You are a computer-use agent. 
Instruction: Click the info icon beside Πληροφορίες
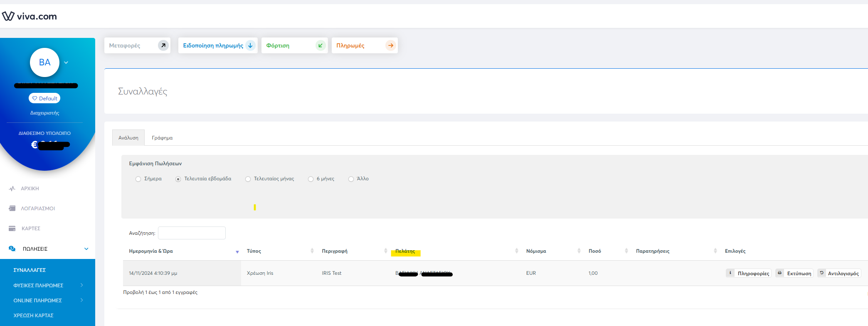coord(730,273)
